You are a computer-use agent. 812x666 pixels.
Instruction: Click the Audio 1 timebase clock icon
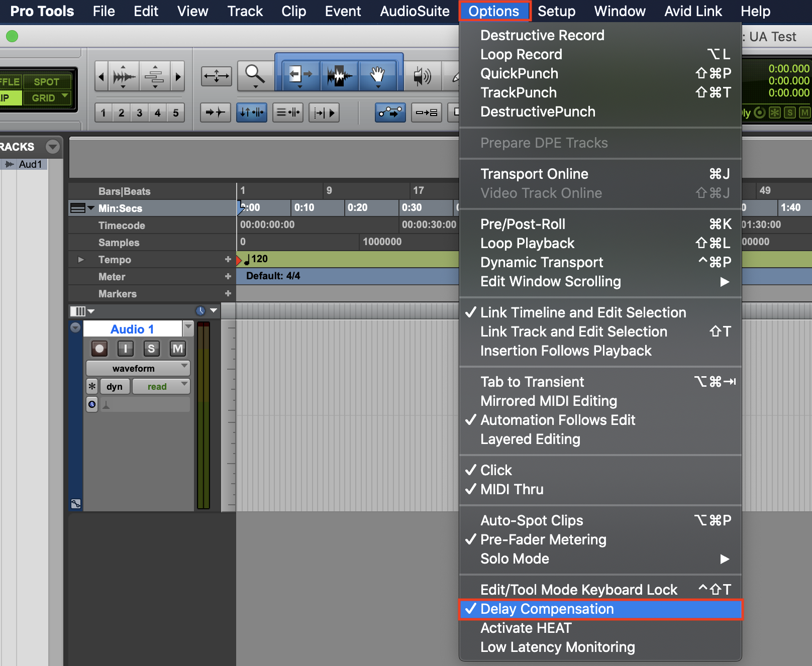(x=92, y=404)
